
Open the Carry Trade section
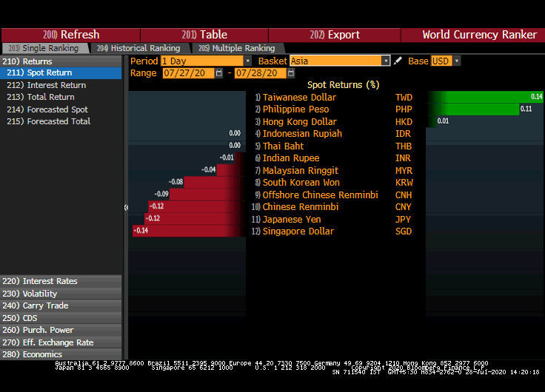click(x=45, y=305)
